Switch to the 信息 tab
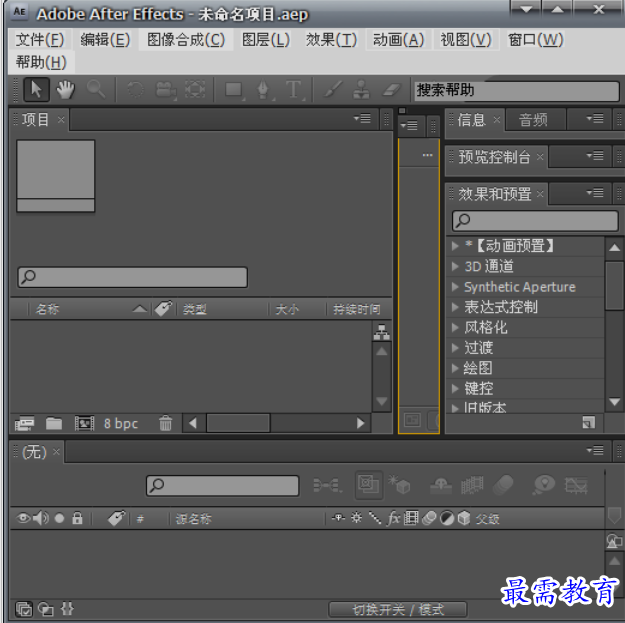This screenshot has height=623, width=625. (x=472, y=120)
